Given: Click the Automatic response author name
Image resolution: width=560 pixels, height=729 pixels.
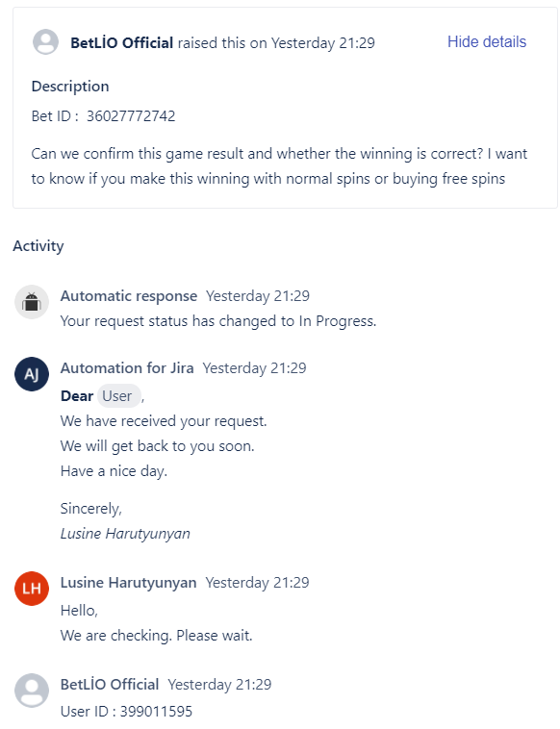Looking at the screenshot, I should pos(129,295).
